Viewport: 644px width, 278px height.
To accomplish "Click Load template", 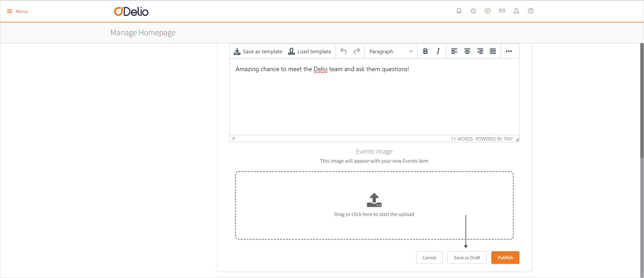I will coord(310,51).
